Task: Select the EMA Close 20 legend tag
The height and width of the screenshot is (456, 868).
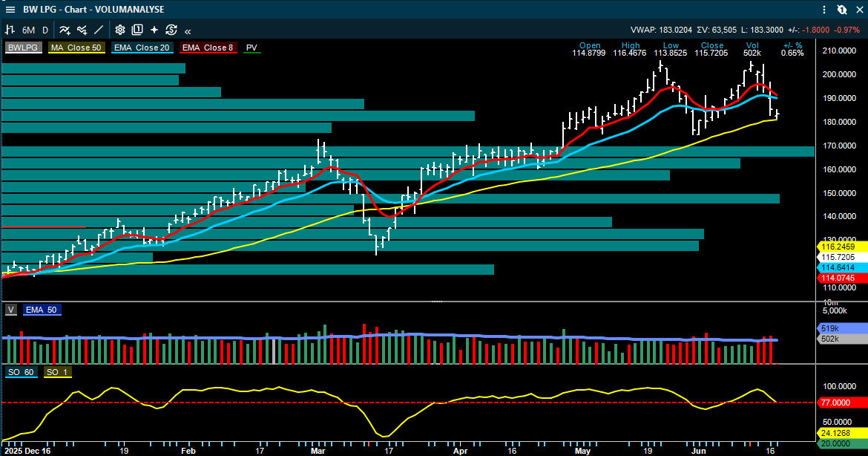Action: pyautogui.click(x=142, y=48)
